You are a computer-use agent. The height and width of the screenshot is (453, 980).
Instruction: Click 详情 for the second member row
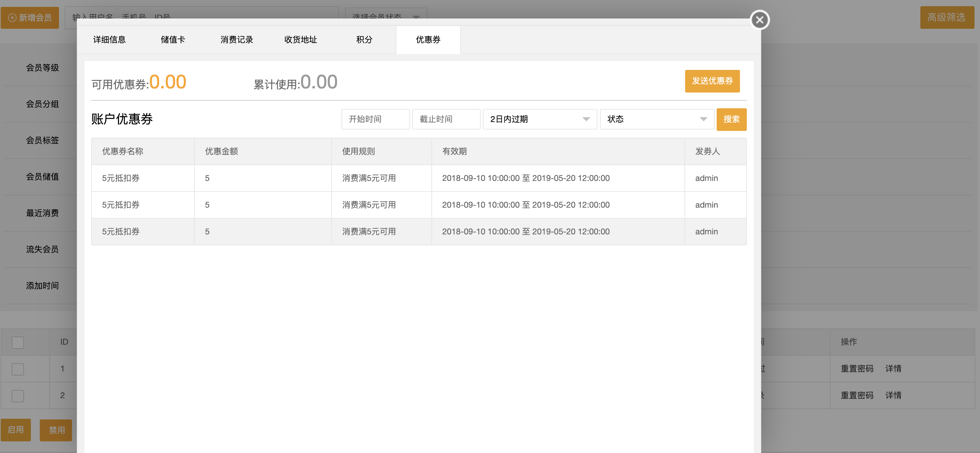point(893,395)
